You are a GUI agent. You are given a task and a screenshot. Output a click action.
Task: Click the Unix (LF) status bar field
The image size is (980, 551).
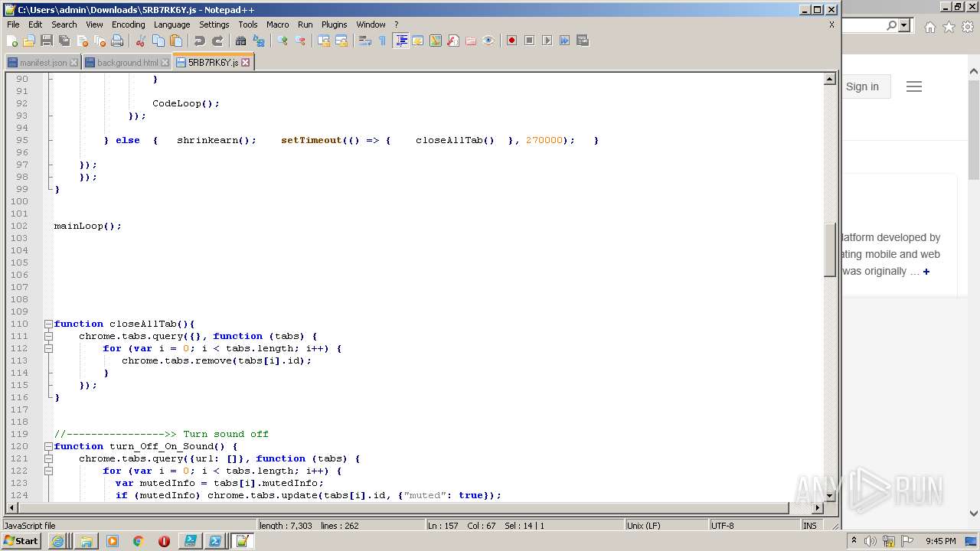pos(665,526)
